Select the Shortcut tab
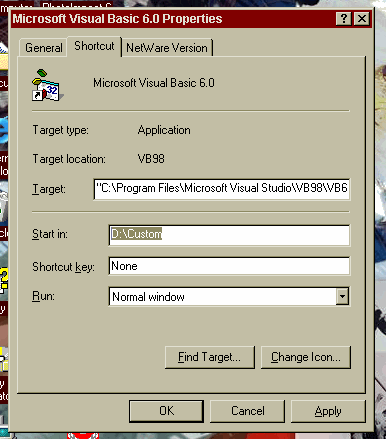The width and height of the screenshot is (386, 439). 94,46
